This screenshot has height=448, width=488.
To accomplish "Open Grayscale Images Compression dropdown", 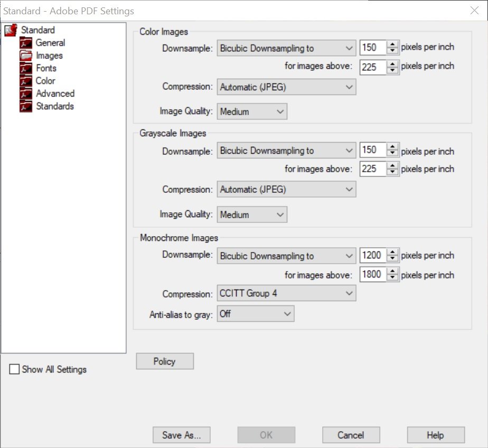I will pos(286,189).
